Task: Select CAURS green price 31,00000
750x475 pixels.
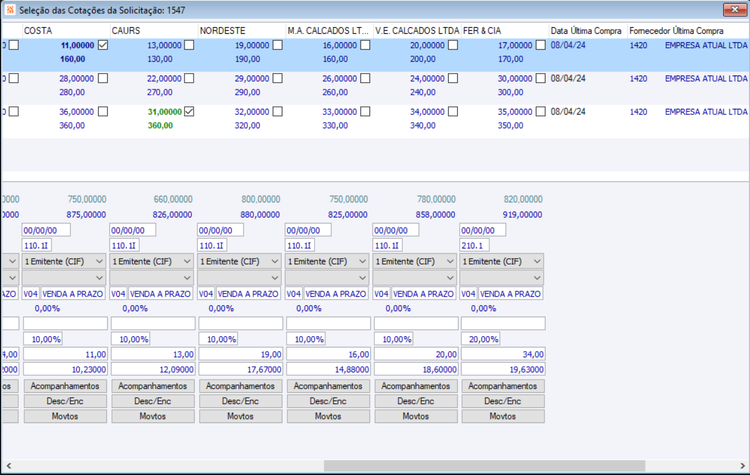Action: [x=165, y=111]
